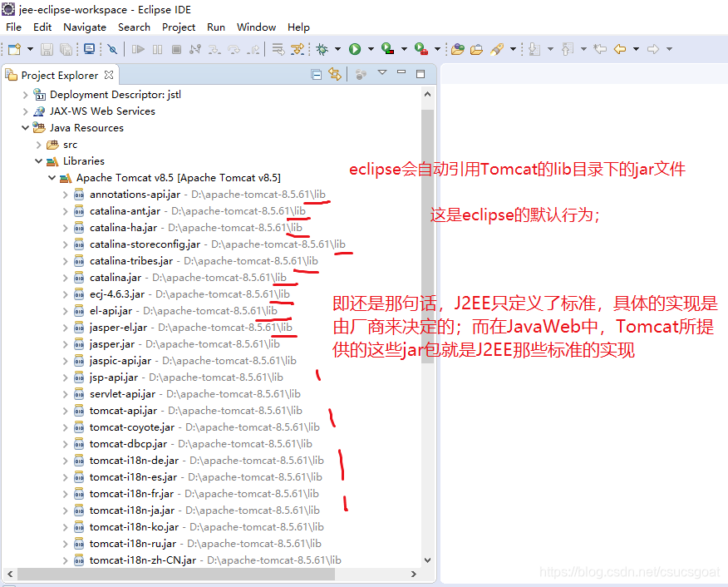Open the Navigate menu
Image resolution: width=728 pixels, height=587 pixels.
click(85, 27)
